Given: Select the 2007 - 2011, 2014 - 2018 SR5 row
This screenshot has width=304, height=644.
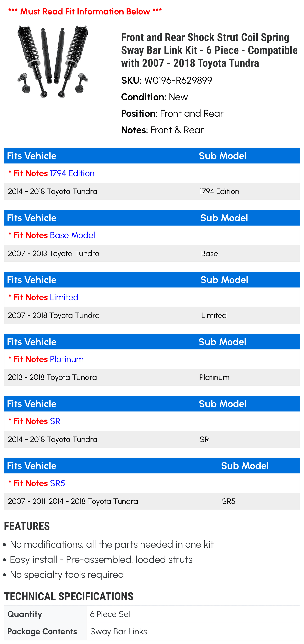Looking at the screenshot, I should pyautogui.click(x=152, y=501).
